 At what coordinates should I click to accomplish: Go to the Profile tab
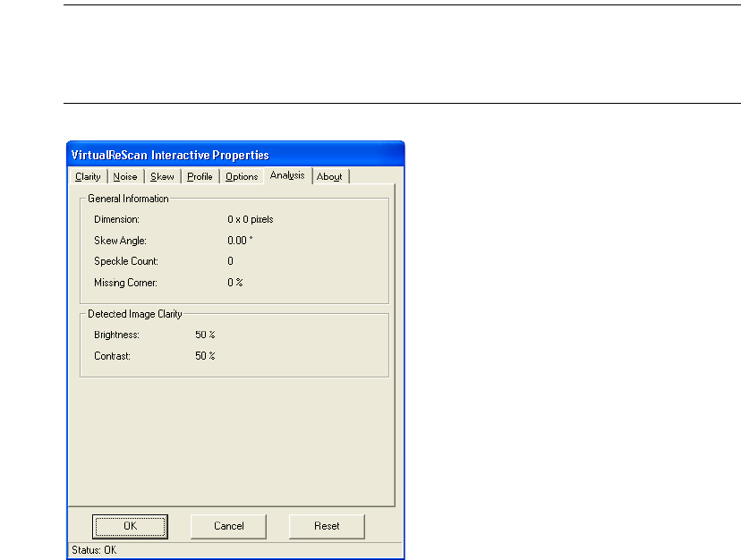(200, 177)
